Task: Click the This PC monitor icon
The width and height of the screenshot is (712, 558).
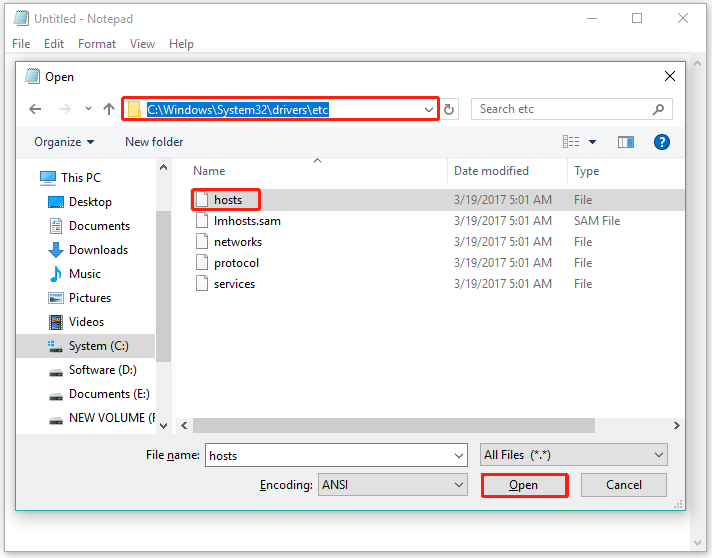Action: (48, 178)
